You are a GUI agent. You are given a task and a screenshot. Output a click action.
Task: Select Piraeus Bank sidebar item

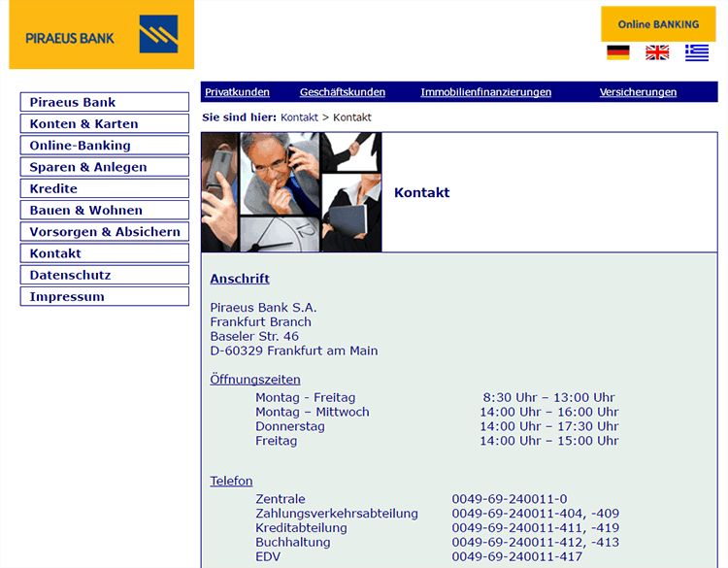[105, 102]
